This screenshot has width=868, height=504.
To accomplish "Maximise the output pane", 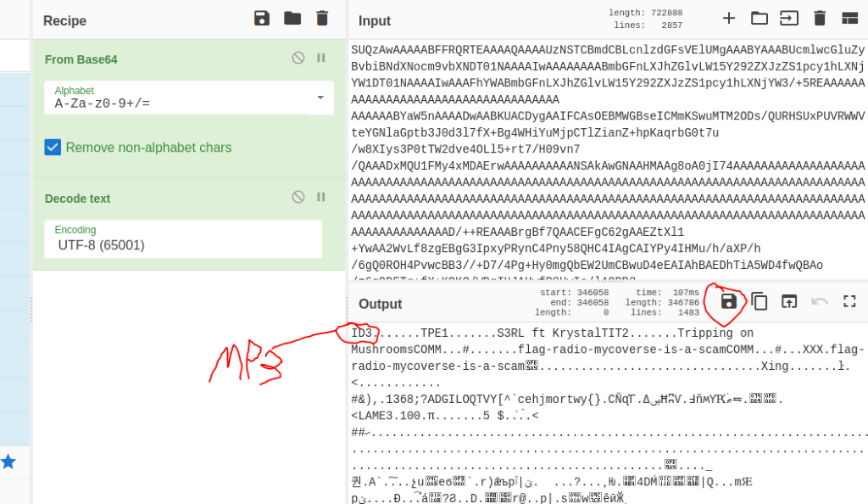I will tap(849, 301).
